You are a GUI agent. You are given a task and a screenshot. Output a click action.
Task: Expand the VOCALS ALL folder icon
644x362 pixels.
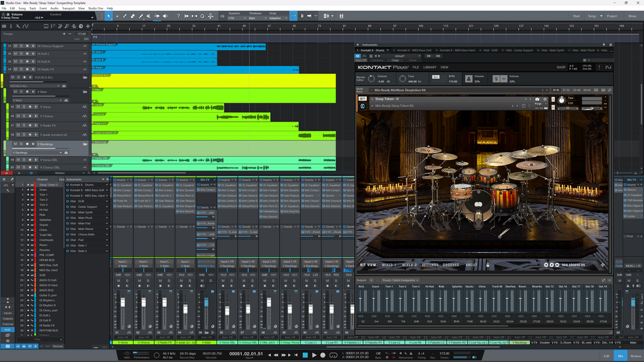pos(85,78)
